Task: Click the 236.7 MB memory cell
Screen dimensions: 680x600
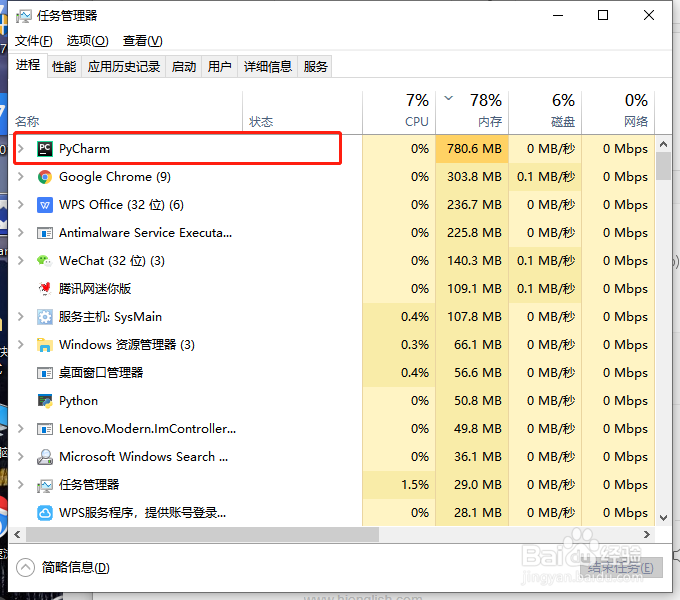Action: pos(472,205)
